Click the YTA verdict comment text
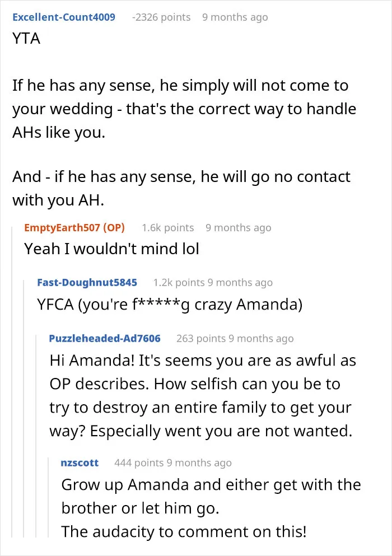392x556 pixels. (26, 38)
